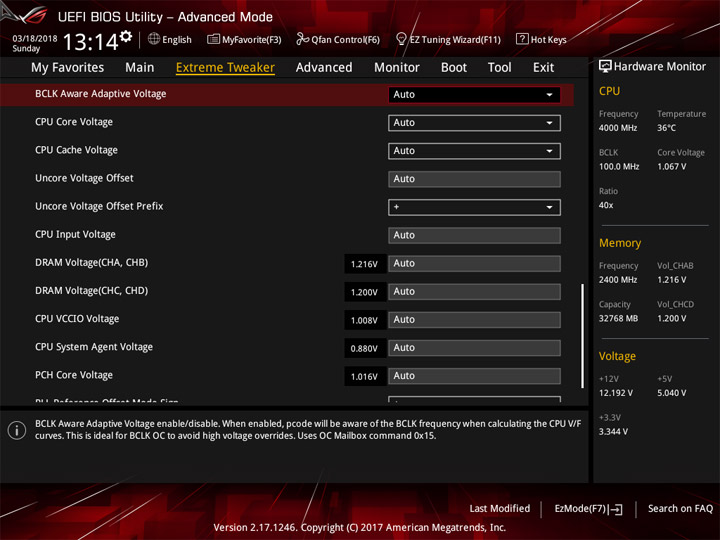Viewport: 720px width, 540px height.
Task: Open Hot Keys question mark icon
Action: 522,39
